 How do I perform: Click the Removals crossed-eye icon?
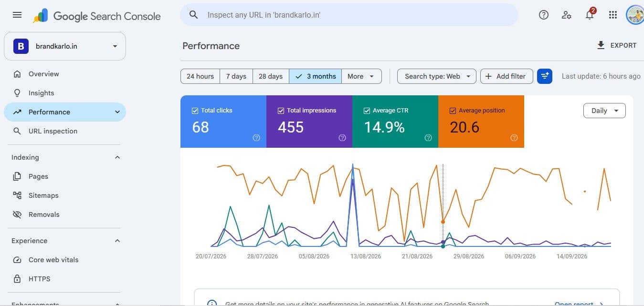17,214
